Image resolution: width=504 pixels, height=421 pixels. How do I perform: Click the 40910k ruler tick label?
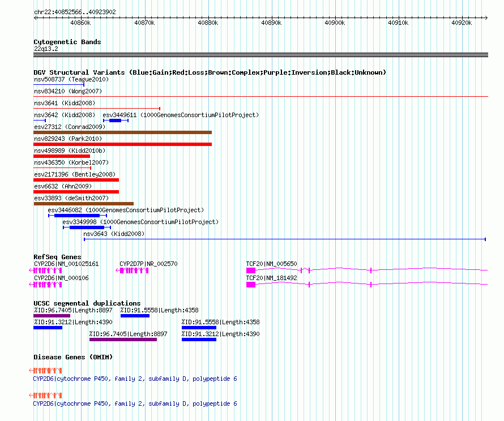pos(398,23)
